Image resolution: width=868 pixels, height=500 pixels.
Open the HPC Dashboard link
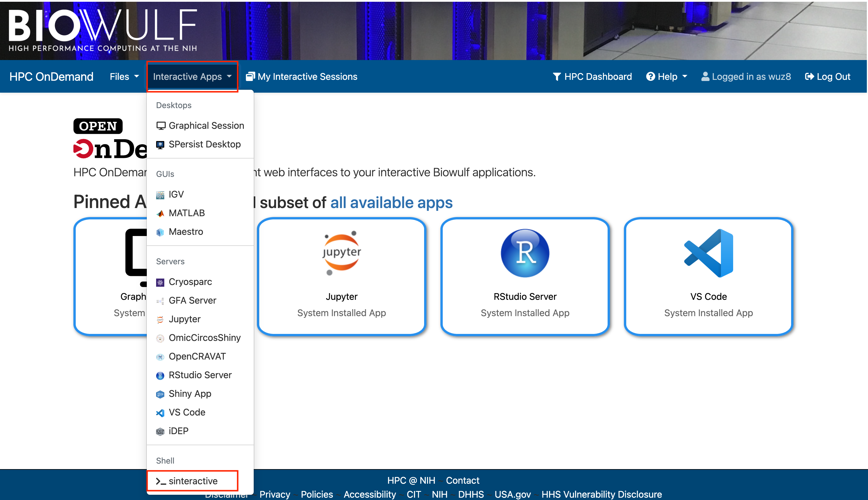(592, 77)
